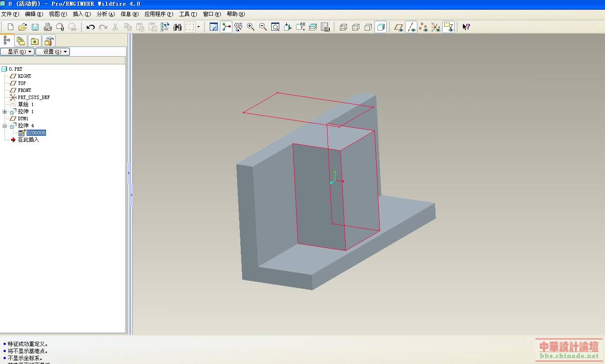Open the 信息 (Info) menu
This screenshot has height=364, width=605.
(x=130, y=14)
